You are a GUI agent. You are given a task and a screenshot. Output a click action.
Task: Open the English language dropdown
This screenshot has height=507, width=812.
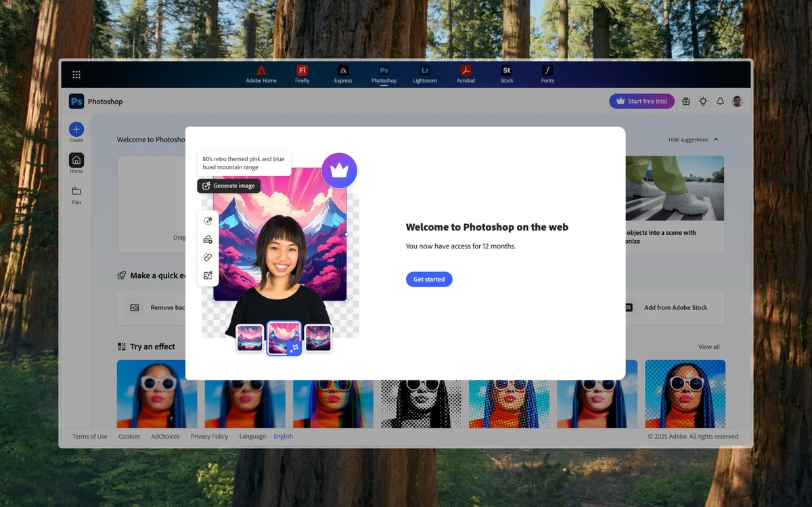[283, 436]
